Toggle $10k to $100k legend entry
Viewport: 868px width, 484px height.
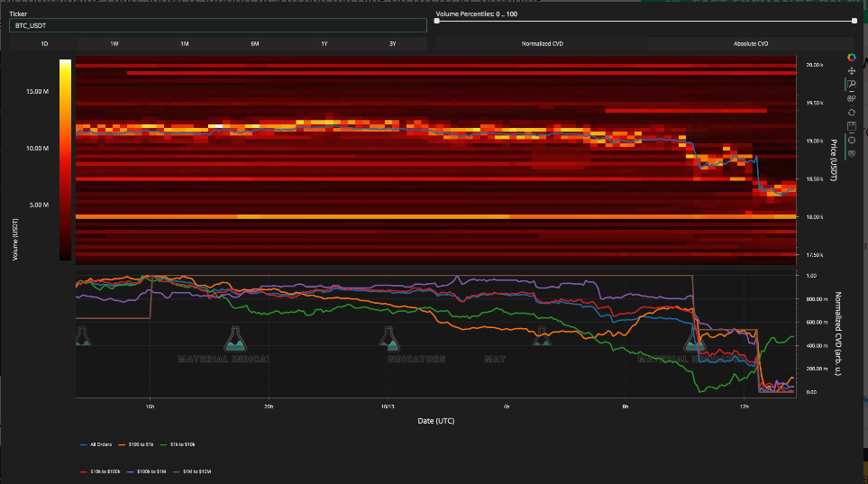coord(107,471)
